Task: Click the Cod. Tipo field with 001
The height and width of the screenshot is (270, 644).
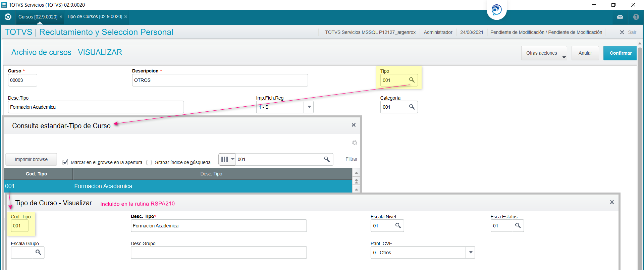Action: tap(20, 226)
